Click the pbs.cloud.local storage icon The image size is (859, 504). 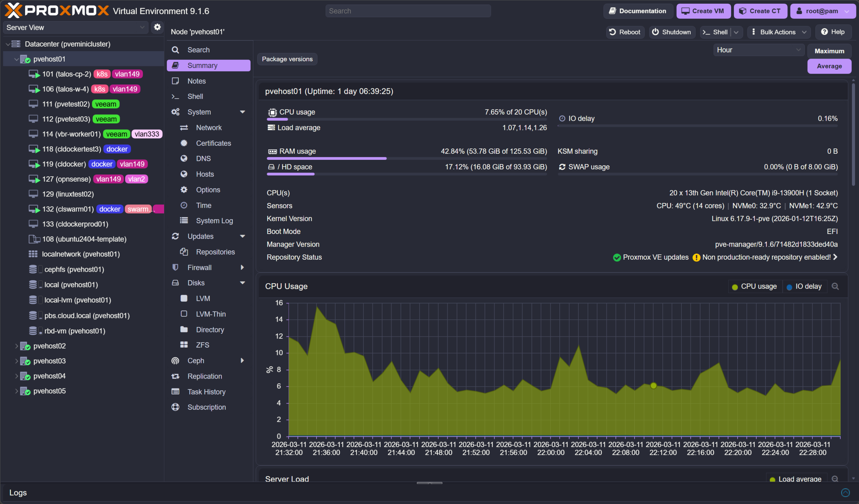point(33,316)
